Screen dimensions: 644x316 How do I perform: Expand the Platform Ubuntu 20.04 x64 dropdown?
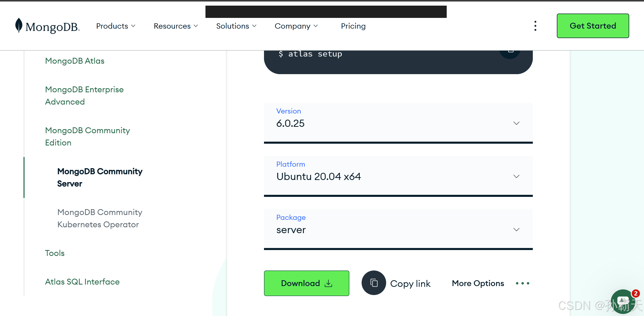pos(398,176)
